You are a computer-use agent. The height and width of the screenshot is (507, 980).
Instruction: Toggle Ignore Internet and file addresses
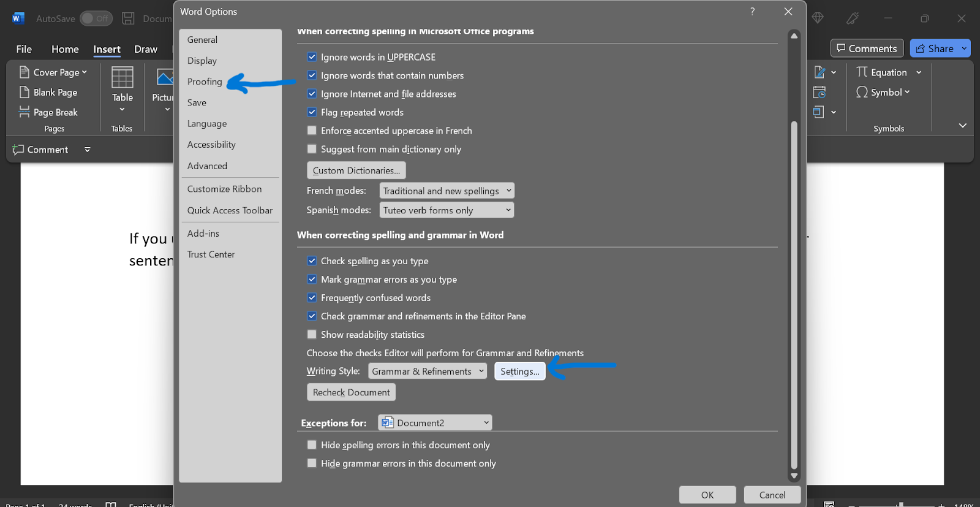point(312,94)
